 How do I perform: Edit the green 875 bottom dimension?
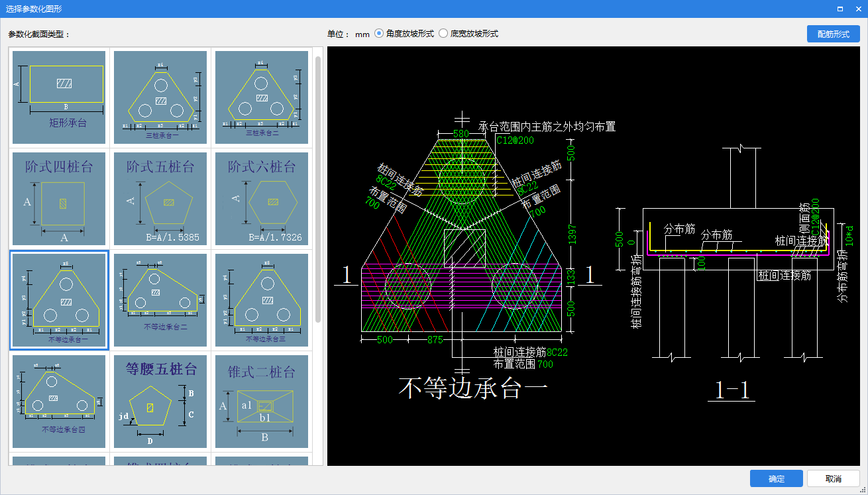[x=435, y=340]
